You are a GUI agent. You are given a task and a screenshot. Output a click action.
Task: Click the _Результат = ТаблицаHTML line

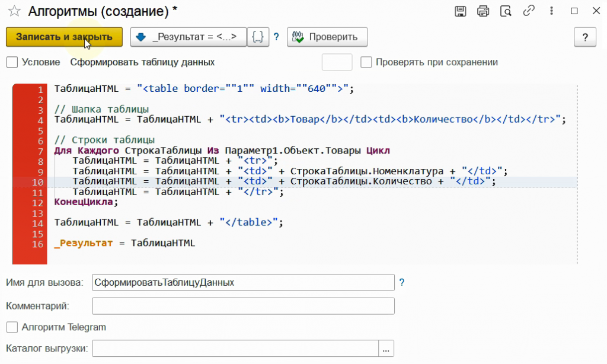[x=124, y=243]
